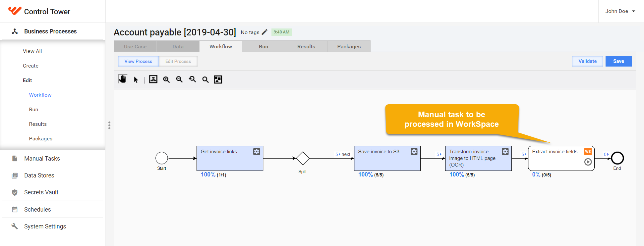Image resolution: width=644 pixels, height=246 pixels.
Task: Click the '5 next' flow label
Action: click(343, 154)
